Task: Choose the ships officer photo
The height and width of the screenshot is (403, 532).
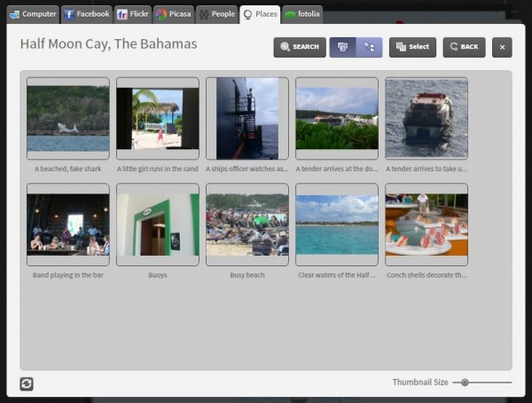Action: click(247, 118)
